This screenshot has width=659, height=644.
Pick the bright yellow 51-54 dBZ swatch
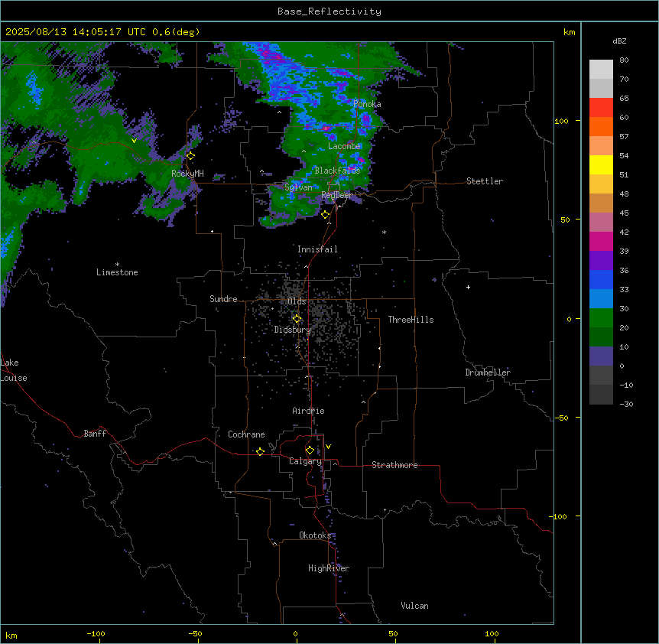click(x=601, y=165)
